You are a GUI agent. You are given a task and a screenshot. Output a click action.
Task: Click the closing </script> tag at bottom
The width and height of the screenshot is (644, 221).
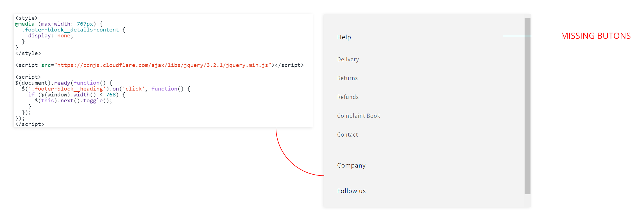(x=30, y=124)
